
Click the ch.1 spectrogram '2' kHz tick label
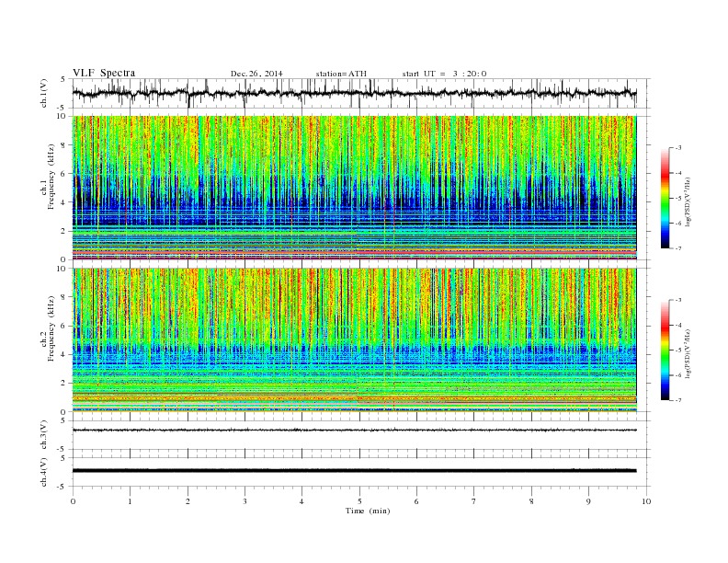pos(64,231)
